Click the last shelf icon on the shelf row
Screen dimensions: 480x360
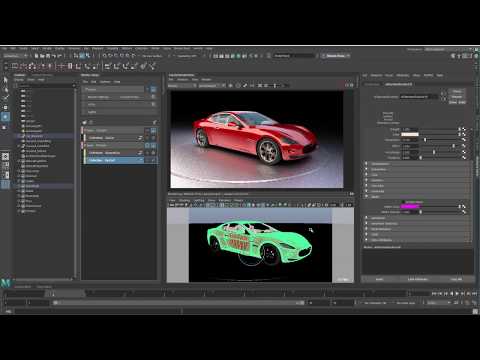[x=152, y=66]
